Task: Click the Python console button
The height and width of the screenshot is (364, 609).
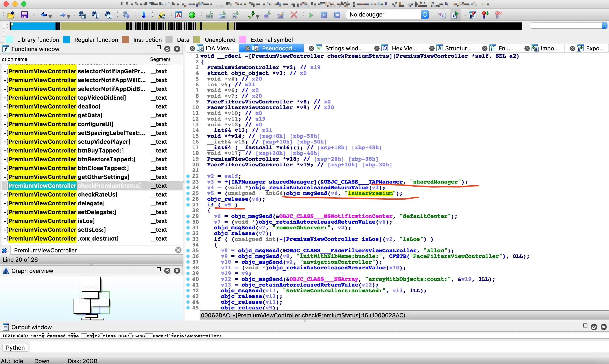Action: [x=15, y=347]
